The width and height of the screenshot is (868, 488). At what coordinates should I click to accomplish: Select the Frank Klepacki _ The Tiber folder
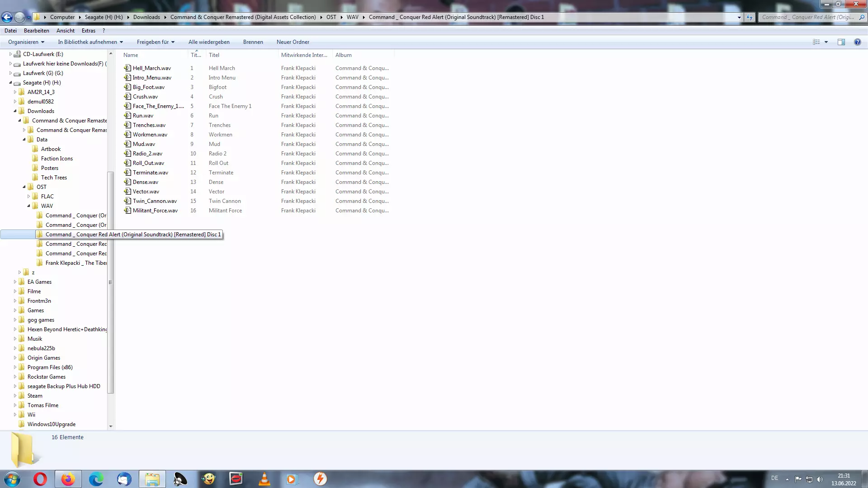tap(76, 263)
